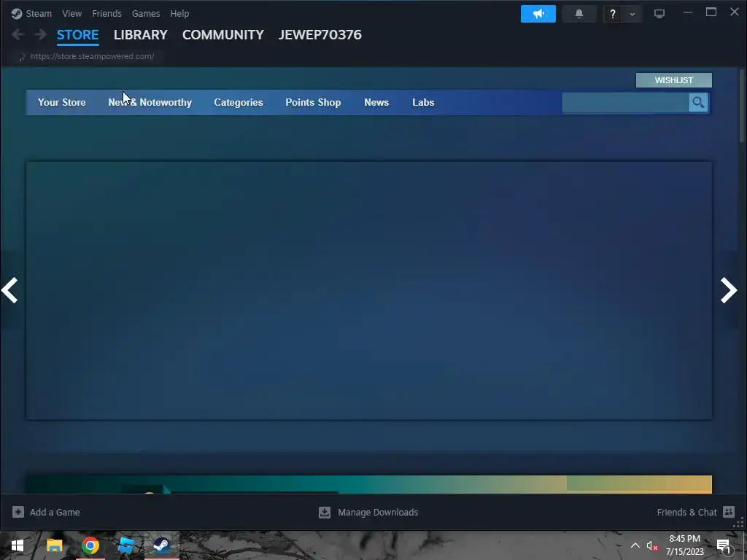Switch to the STORE tab
The image size is (747, 560).
[x=77, y=35]
